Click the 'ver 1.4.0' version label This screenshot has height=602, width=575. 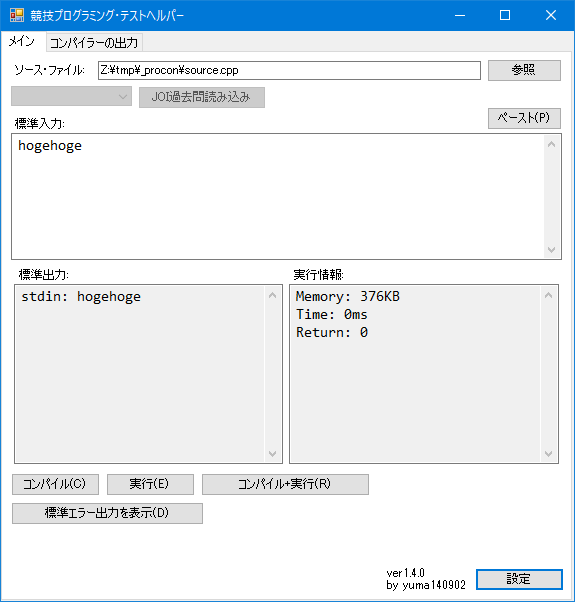point(405,573)
